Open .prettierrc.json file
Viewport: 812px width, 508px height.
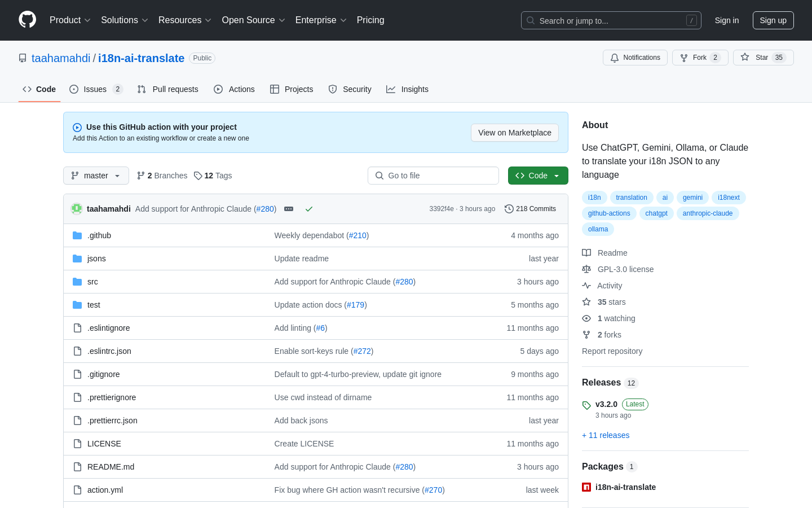[112, 421]
